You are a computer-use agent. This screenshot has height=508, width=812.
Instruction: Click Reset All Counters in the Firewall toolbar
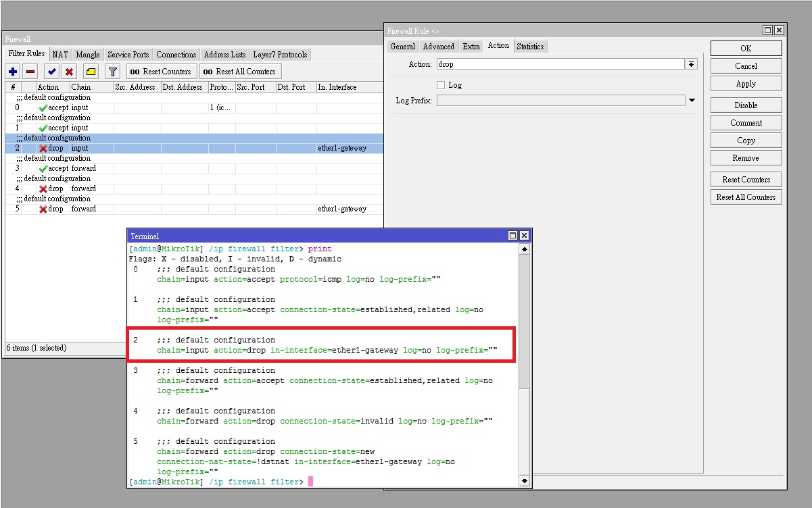pyautogui.click(x=240, y=72)
